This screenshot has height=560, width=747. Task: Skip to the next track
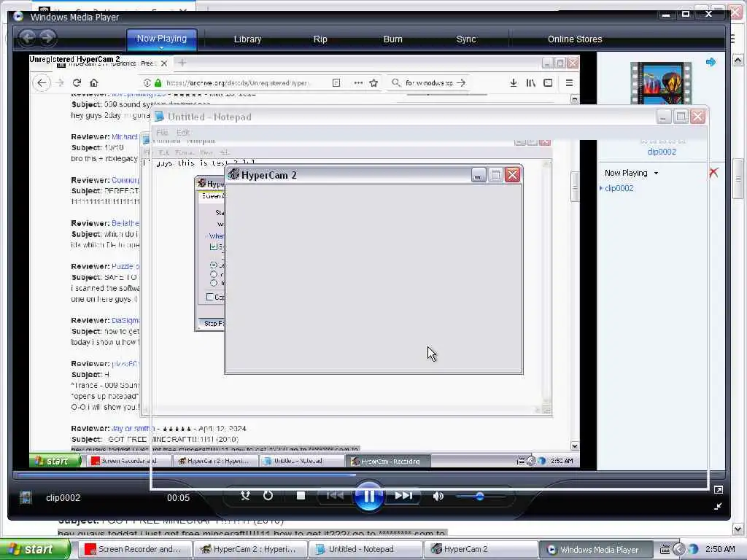coord(403,496)
